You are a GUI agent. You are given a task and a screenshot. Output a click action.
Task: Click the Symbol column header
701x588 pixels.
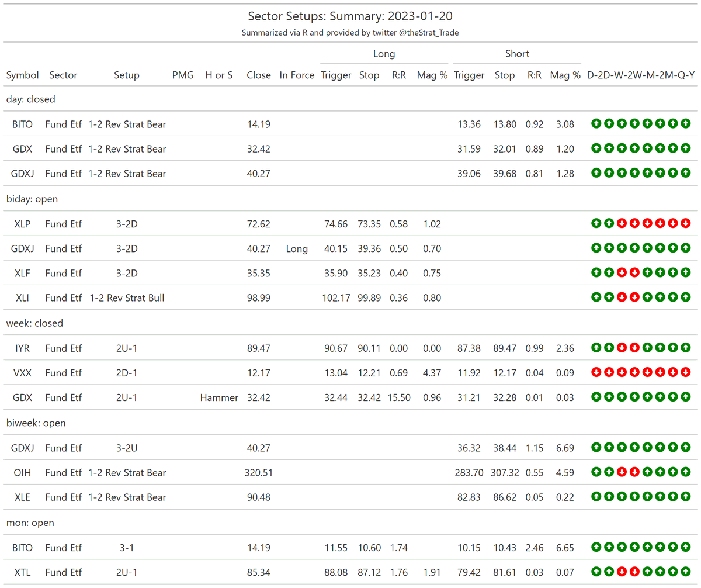[x=23, y=75]
